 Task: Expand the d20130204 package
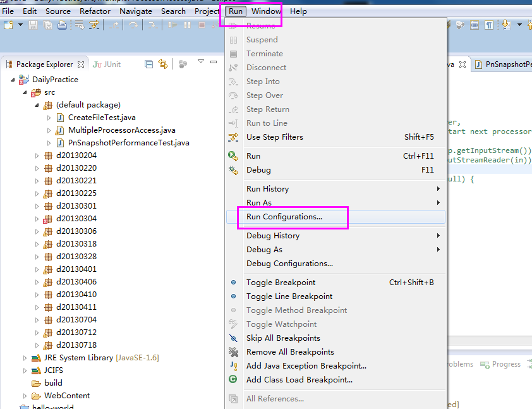(37, 156)
